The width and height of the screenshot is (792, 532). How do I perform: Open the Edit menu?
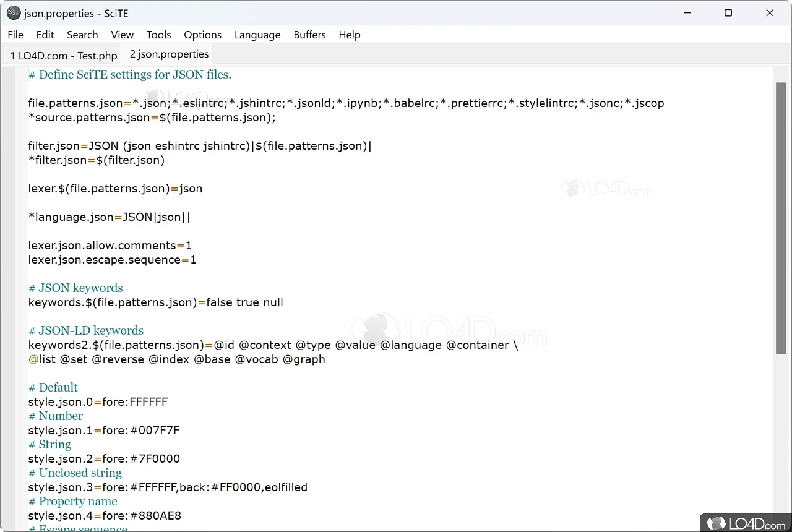tap(45, 35)
